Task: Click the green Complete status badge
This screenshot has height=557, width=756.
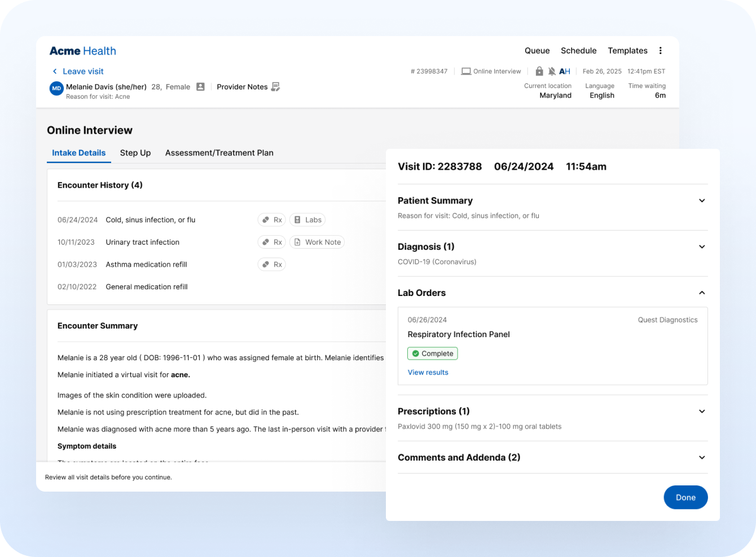Action: coord(432,353)
